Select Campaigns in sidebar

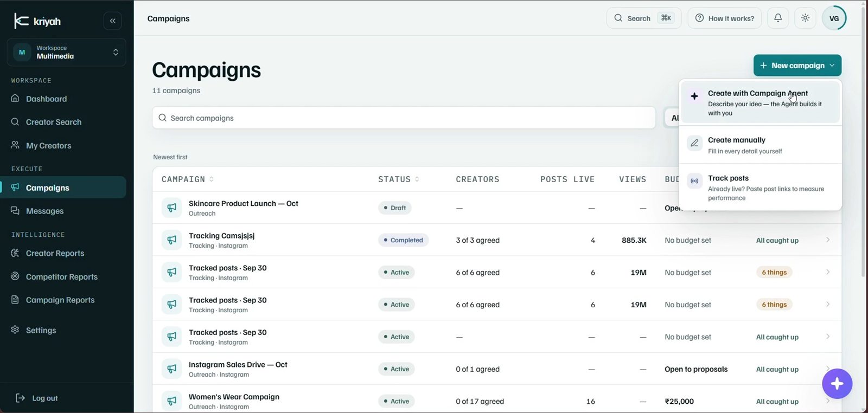[63, 188]
